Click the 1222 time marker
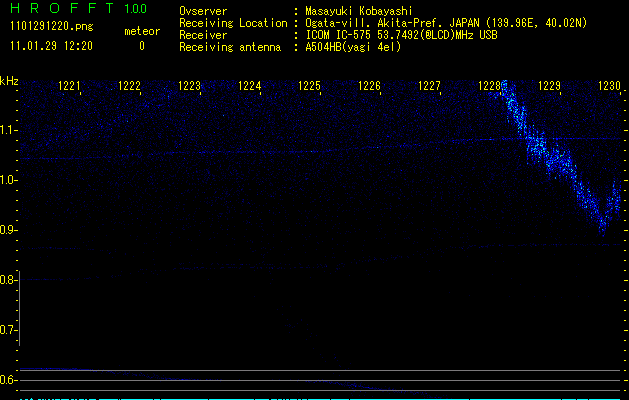The height and width of the screenshot is (400, 629). (129, 85)
